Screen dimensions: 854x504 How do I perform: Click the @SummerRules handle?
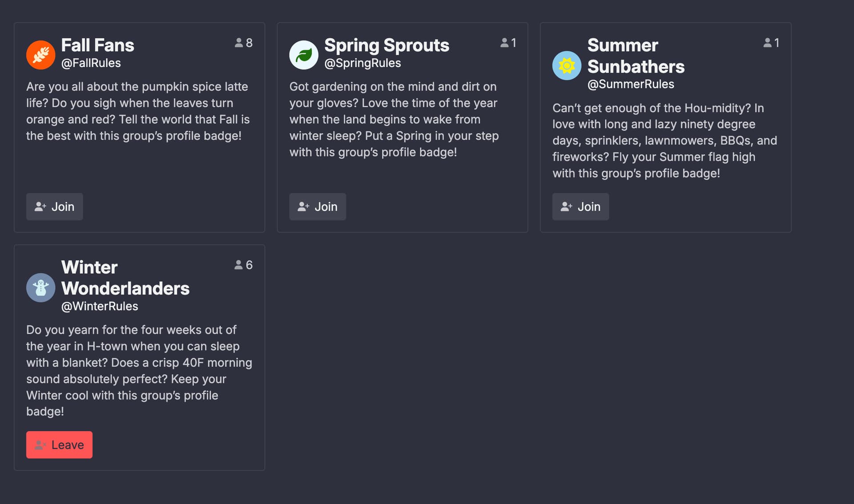click(630, 84)
